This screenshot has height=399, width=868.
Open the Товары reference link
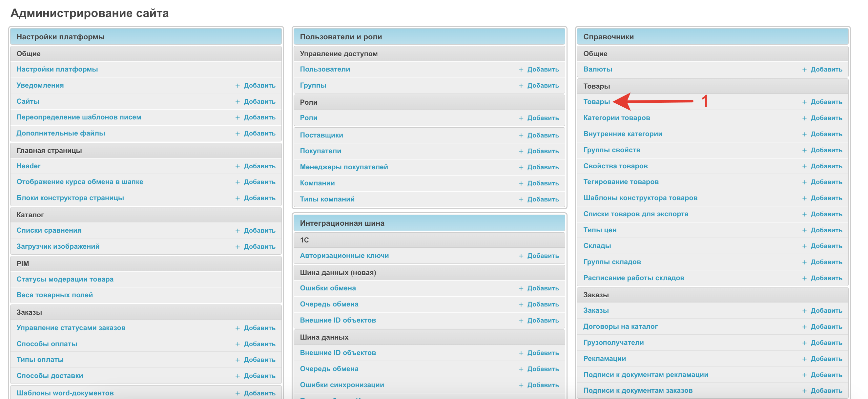[x=596, y=102]
